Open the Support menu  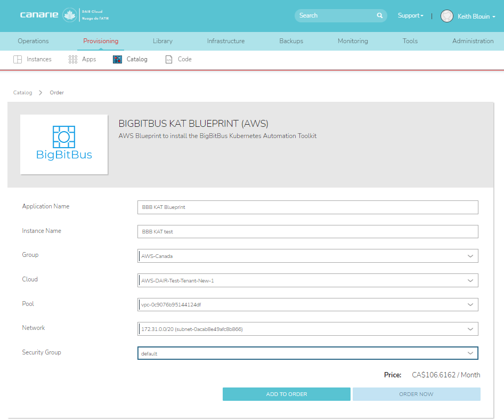click(410, 15)
